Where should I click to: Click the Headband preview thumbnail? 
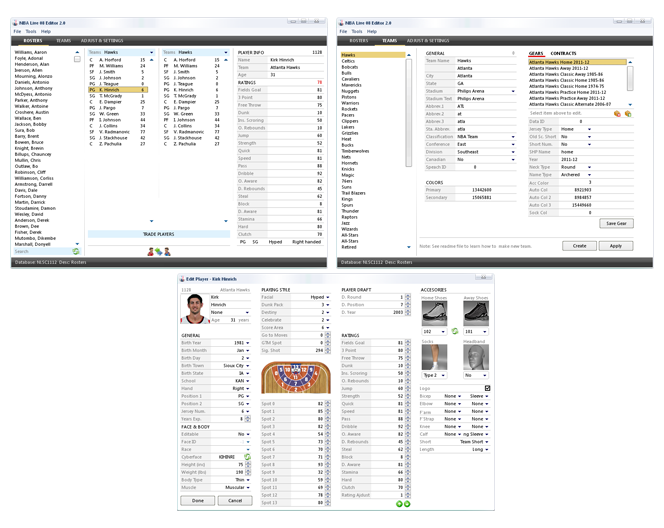tap(476, 357)
